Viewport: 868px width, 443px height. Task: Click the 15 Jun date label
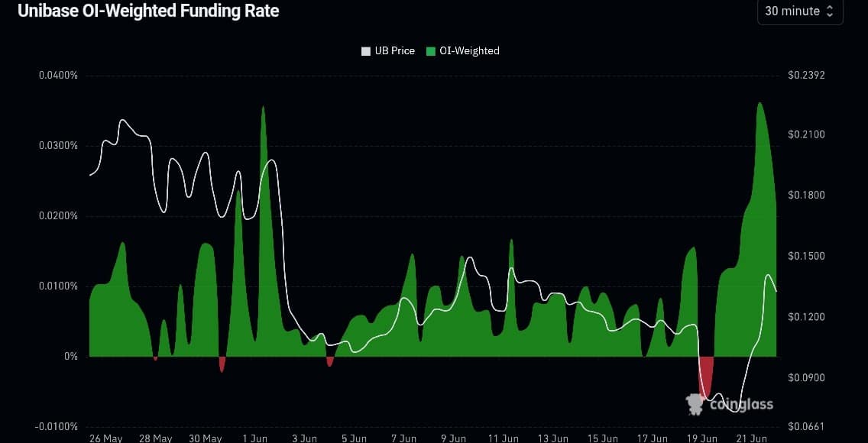602,438
